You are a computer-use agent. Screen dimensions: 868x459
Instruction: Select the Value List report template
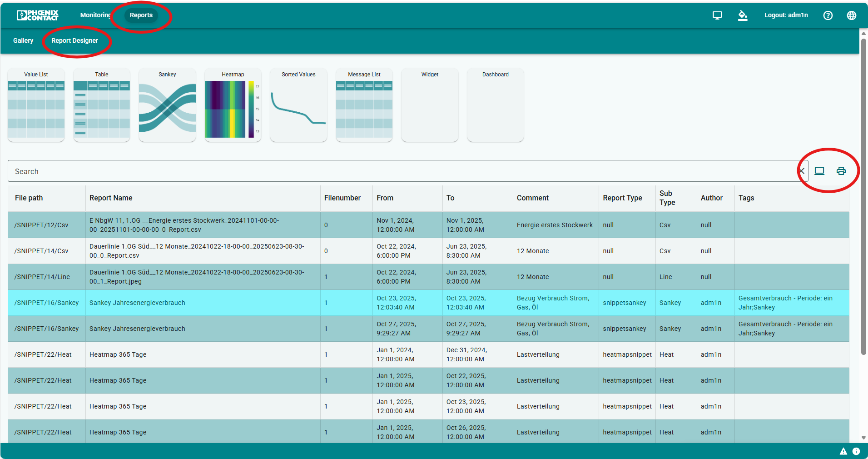[36, 105]
